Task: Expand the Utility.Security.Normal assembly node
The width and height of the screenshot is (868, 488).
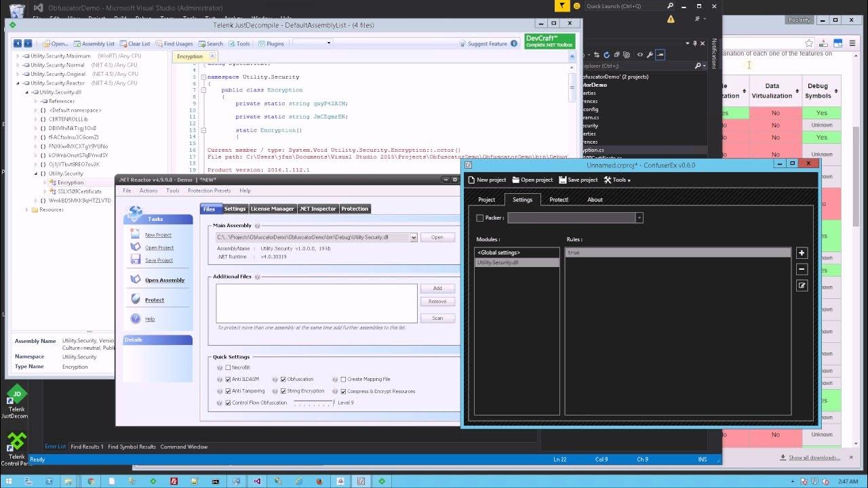Action: coord(18,65)
